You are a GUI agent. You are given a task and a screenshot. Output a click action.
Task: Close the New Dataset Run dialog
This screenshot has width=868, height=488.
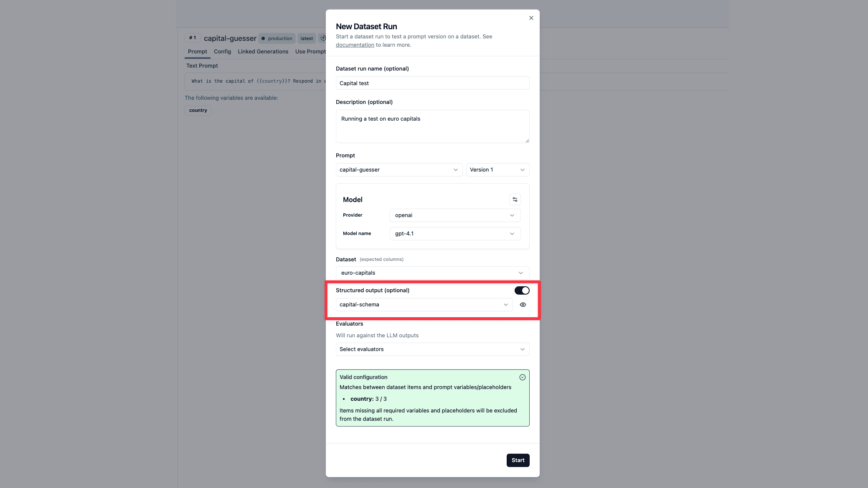click(x=531, y=18)
